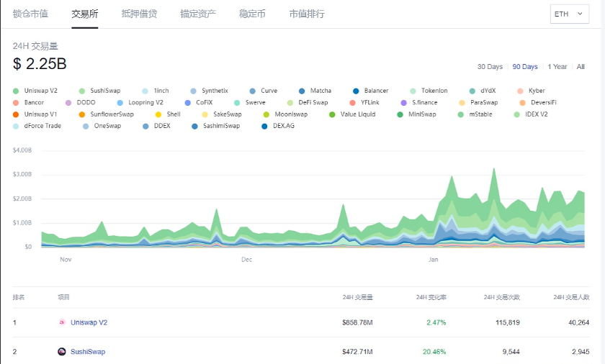Image resolution: width=605 pixels, height=364 pixels.
Task: Click the 2.47% change value
Action: pyautogui.click(x=436, y=322)
